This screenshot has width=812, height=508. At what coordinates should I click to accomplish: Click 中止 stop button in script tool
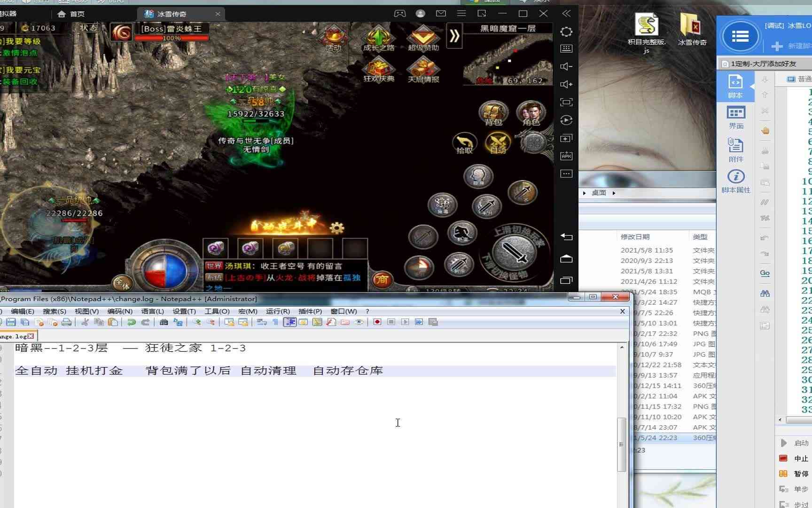point(794,459)
